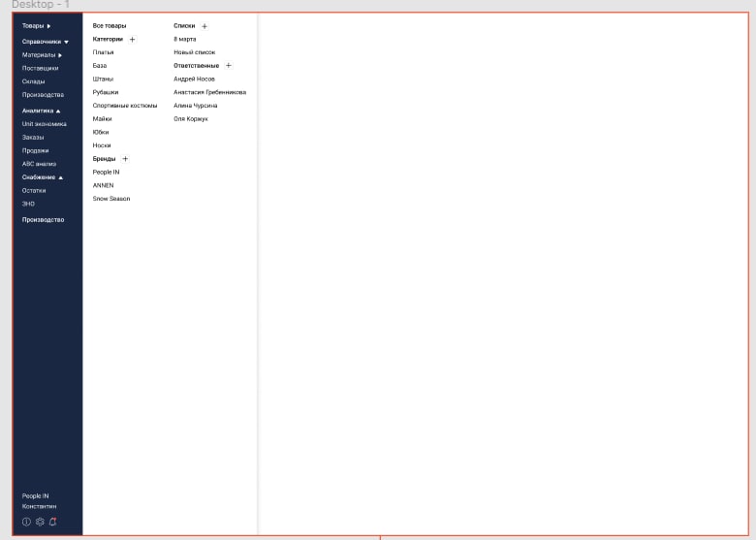
Task: Expand the Товары section arrow
Action: [x=48, y=26]
